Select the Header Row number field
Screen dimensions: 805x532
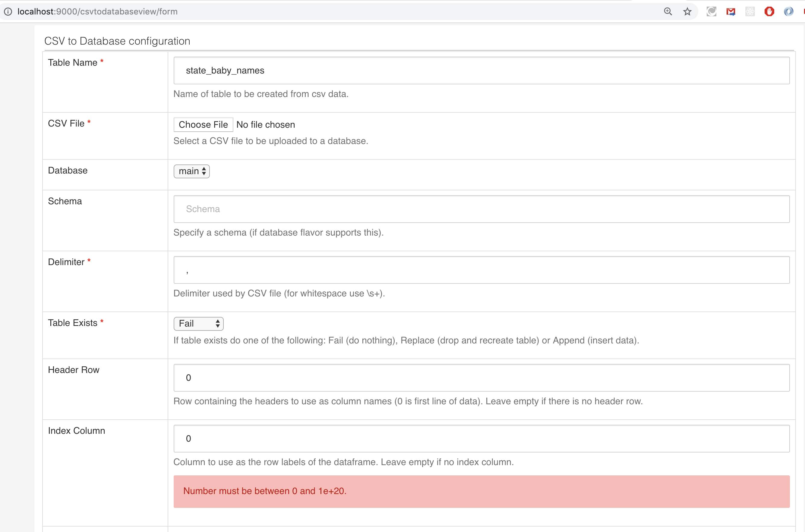pyautogui.click(x=481, y=378)
